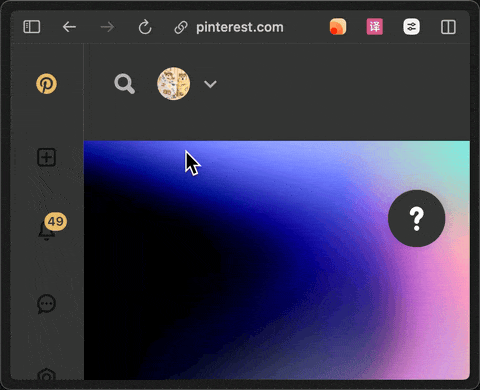Open the messages speech bubble icon
This screenshot has height=390, width=480.
(46, 304)
